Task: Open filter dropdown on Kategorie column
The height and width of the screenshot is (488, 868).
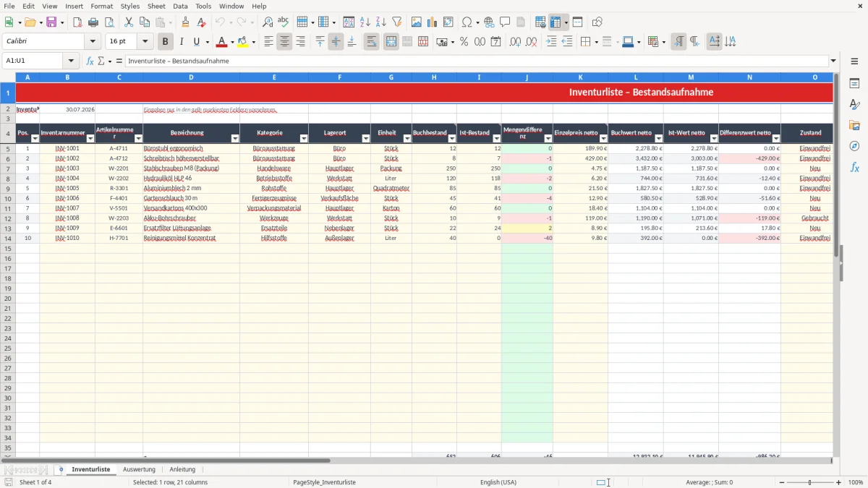Action: (304, 138)
